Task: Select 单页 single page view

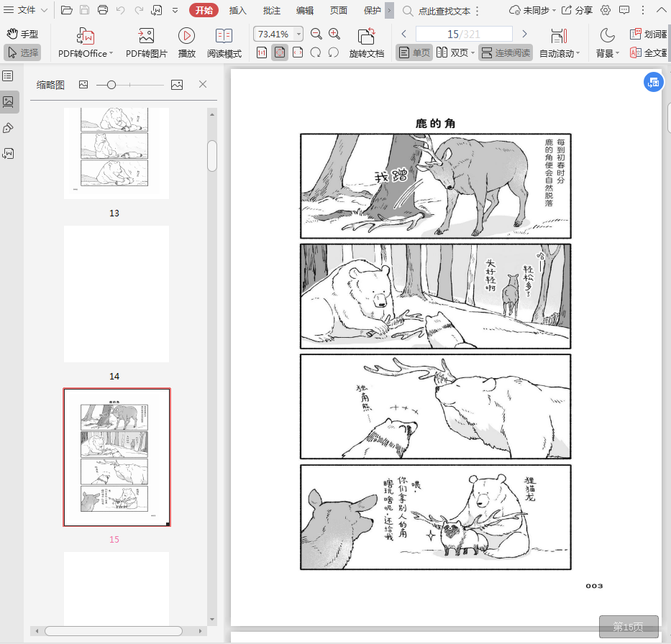Action: click(x=414, y=52)
